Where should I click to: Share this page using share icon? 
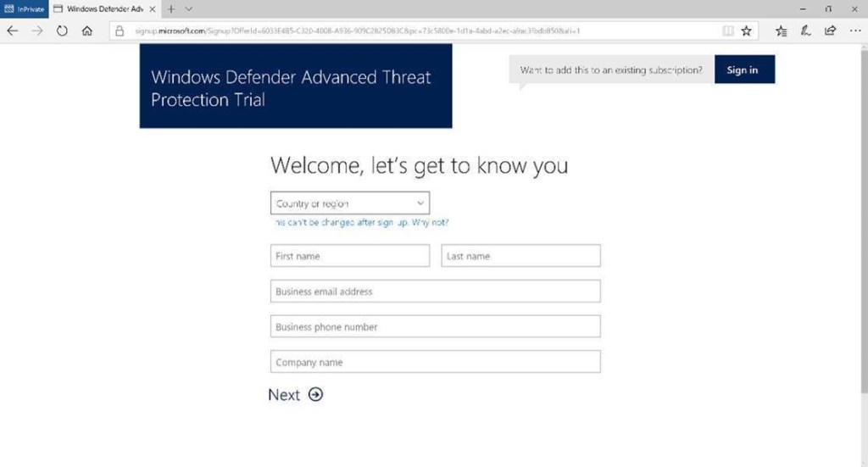click(830, 31)
